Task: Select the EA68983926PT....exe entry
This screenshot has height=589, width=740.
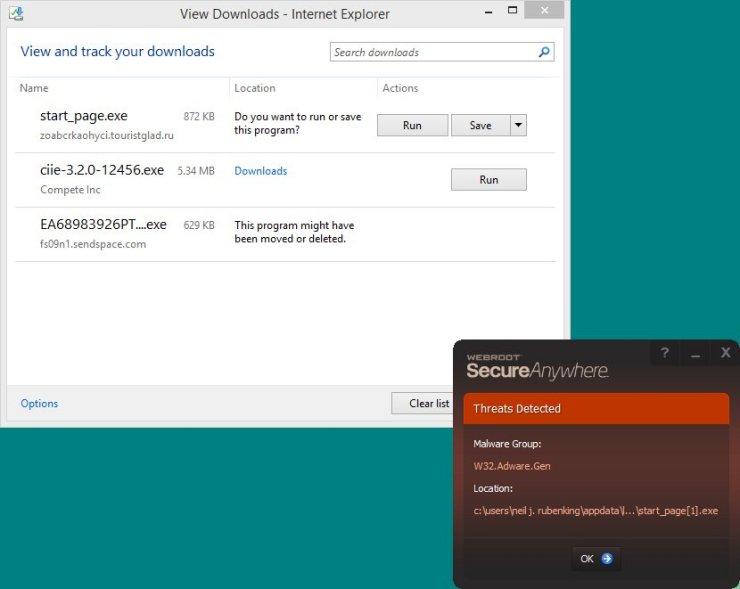Action: (x=103, y=224)
